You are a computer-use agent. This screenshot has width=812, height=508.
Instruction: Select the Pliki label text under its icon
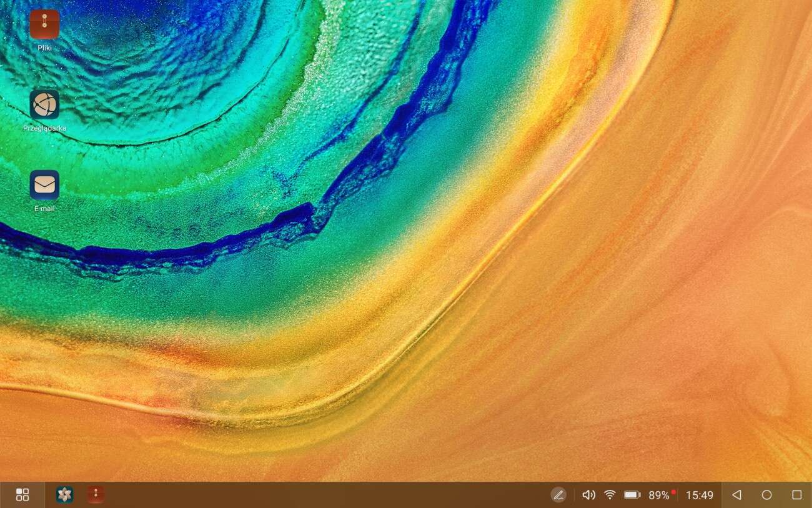(44, 47)
